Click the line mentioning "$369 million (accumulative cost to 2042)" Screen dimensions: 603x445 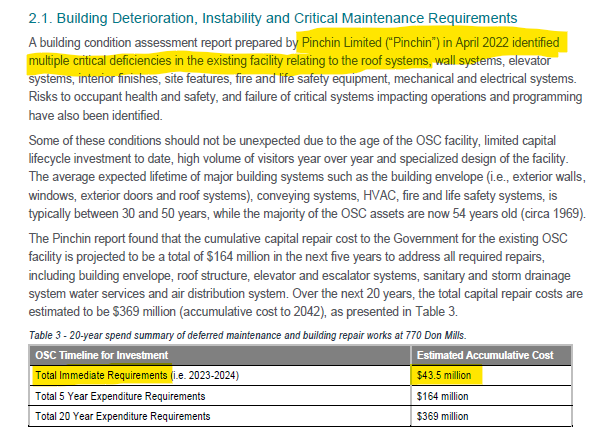(243, 312)
